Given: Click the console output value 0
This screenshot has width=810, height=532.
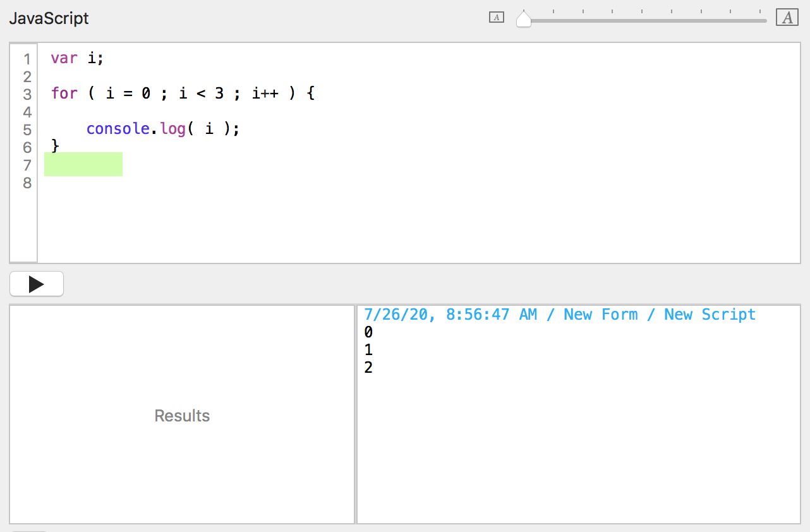Looking at the screenshot, I should click(368, 332).
